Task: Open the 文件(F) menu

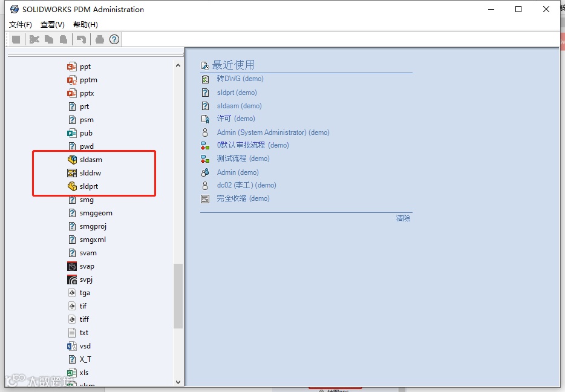Action: 20,24
